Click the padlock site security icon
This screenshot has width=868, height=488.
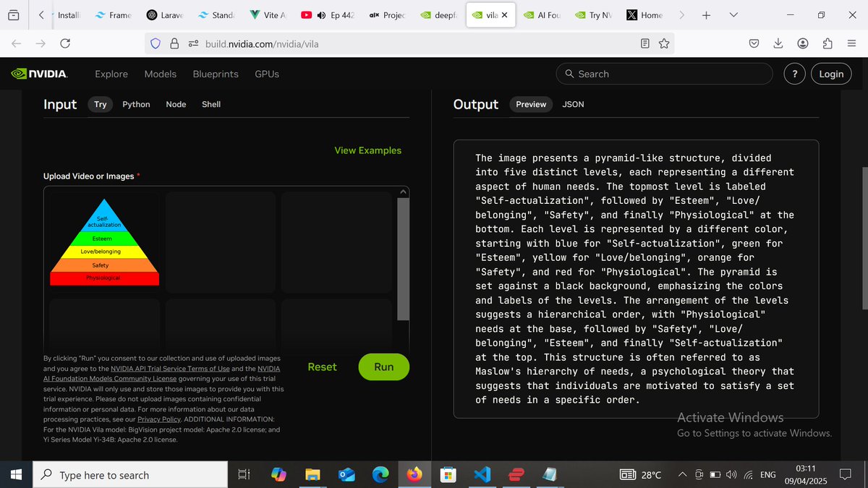click(174, 43)
